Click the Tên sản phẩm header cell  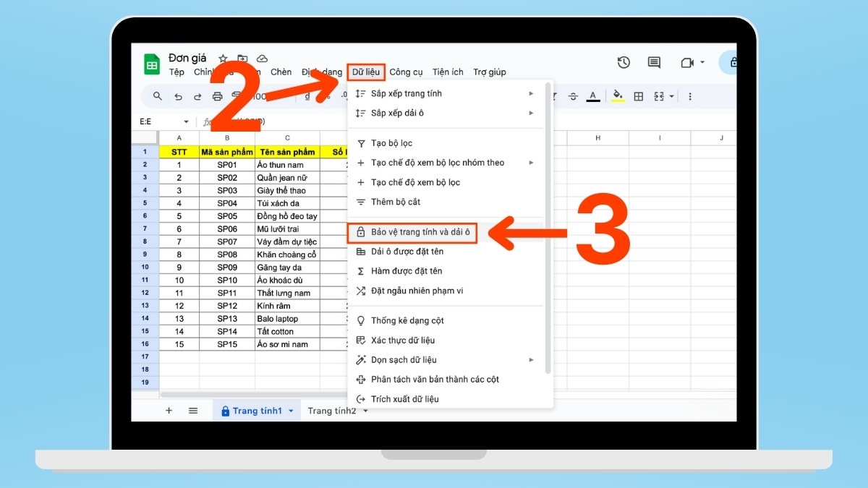[x=287, y=152]
